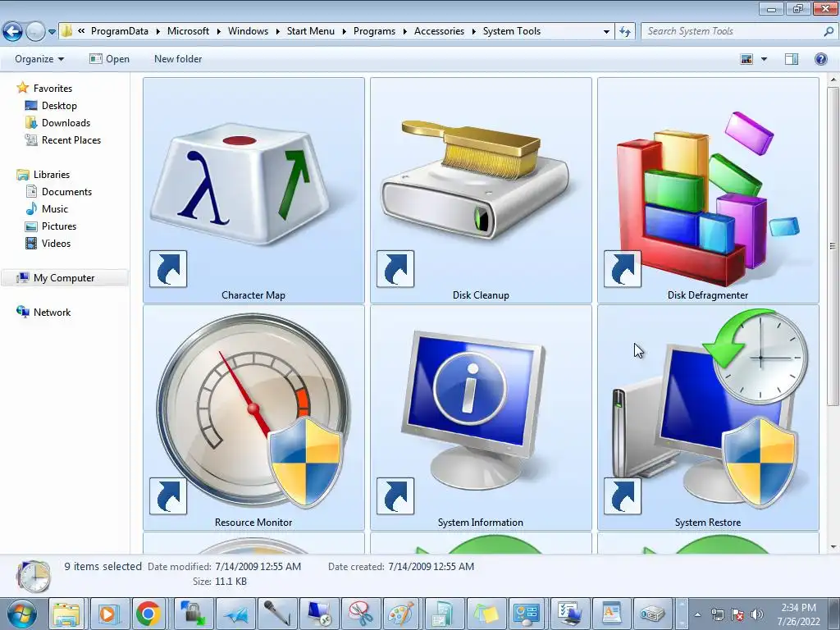Open the Windows Start button
This screenshot has width=840, height=630.
22,614
